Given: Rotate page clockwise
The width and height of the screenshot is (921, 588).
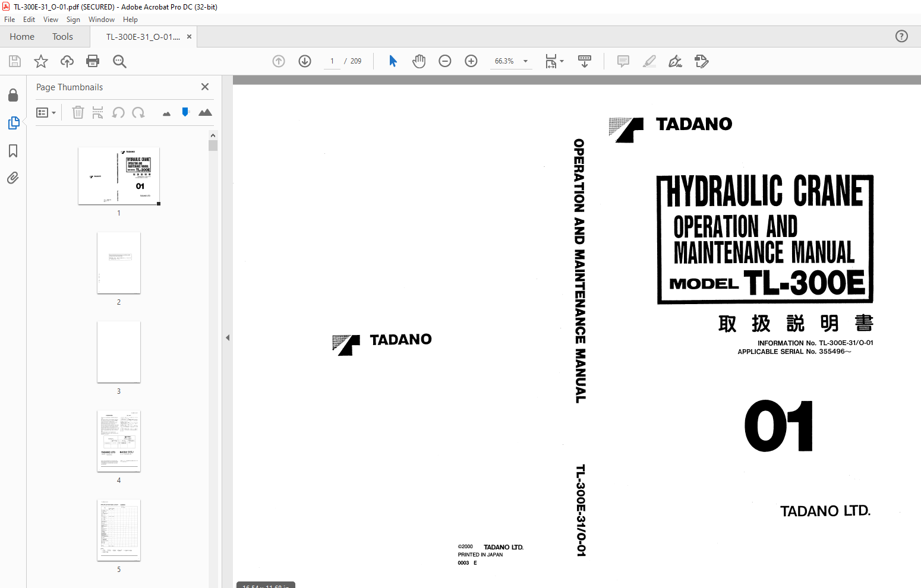Looking at the screenshot, I should tap(138, 112).
